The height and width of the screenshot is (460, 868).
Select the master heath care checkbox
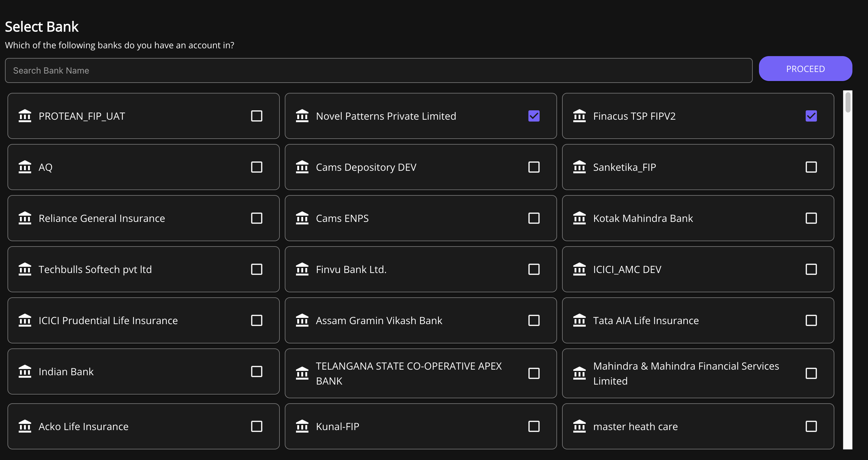coord(811,426)
